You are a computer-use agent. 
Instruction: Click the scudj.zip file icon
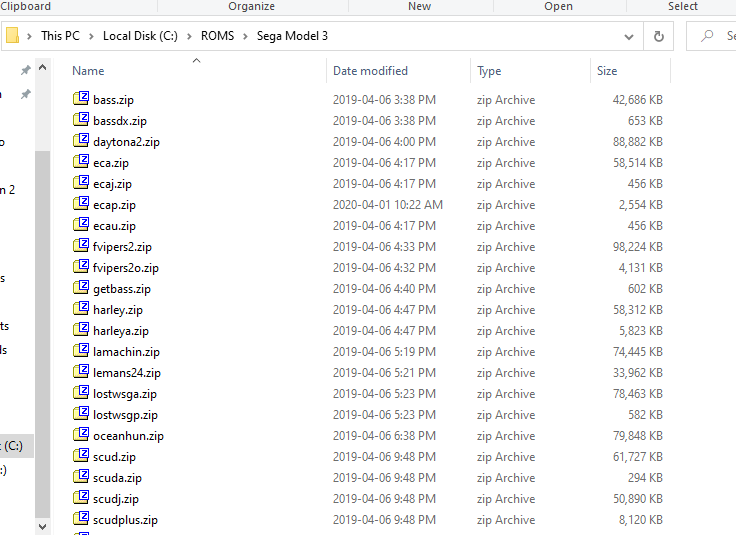(x=81, y=498)
